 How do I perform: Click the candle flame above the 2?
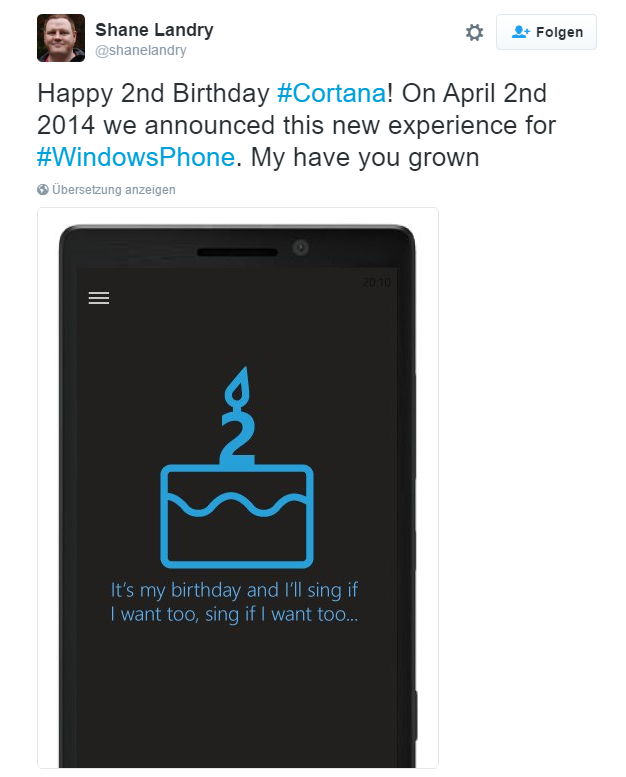[x=237, y=388]
